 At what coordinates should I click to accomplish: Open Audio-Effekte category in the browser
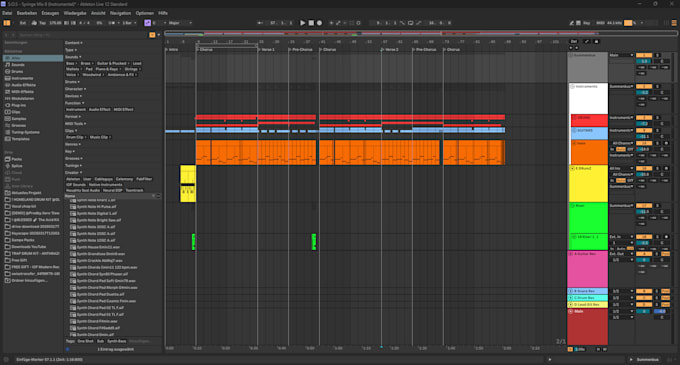(x=23, y=85)
